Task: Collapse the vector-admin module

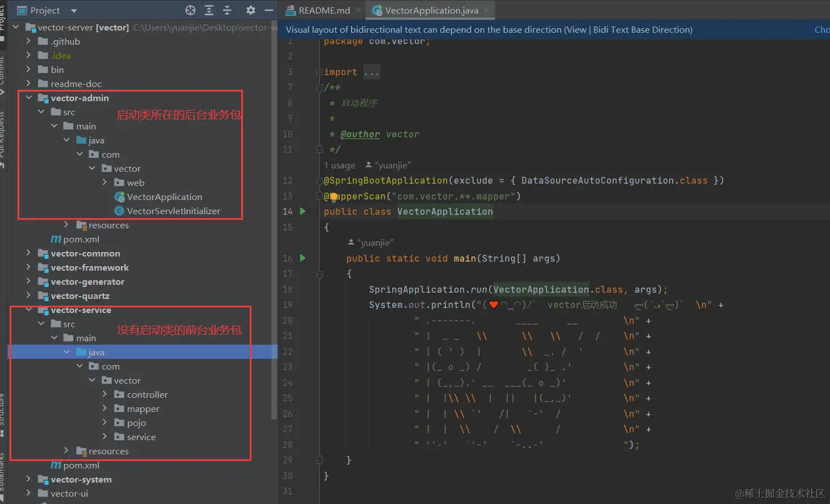Action: point(28,98)
